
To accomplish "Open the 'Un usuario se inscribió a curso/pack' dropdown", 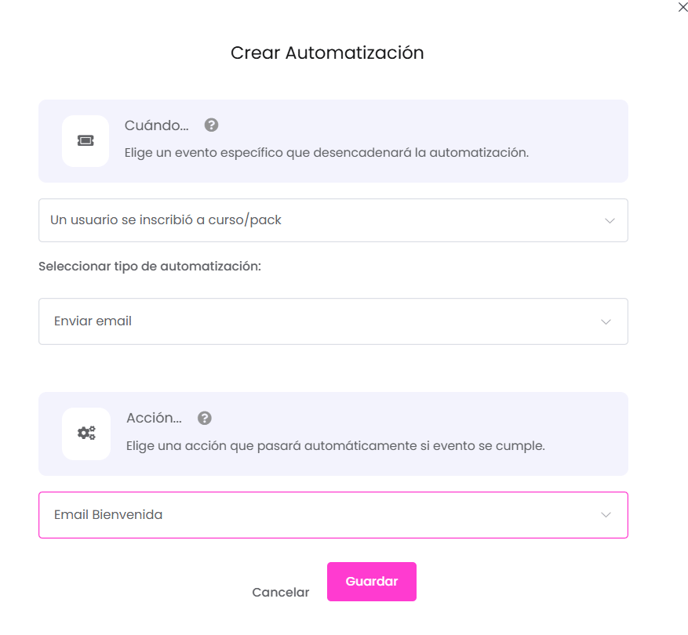I will (x=333, y=220).
